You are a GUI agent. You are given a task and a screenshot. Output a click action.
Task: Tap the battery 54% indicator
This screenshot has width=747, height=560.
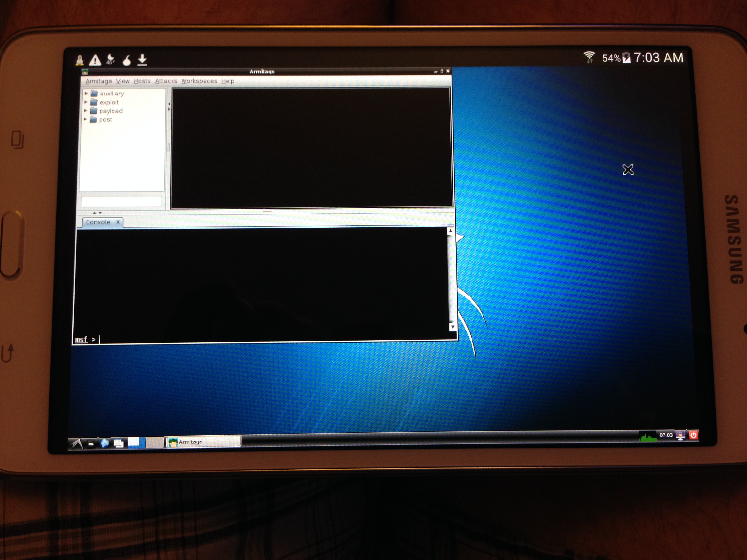pyautogui.click(x=616, y=58)
